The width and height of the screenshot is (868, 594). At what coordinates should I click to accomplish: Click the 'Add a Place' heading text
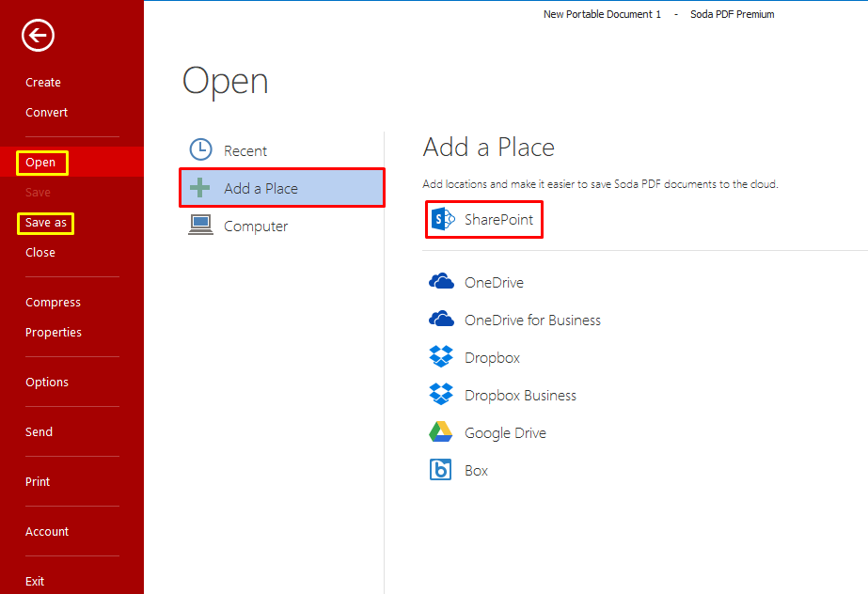489,148
